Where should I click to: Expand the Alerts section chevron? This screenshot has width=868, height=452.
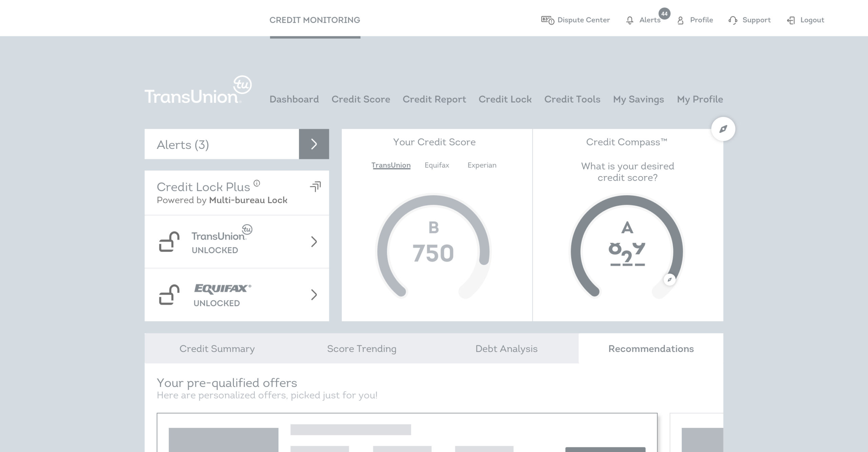314,144
